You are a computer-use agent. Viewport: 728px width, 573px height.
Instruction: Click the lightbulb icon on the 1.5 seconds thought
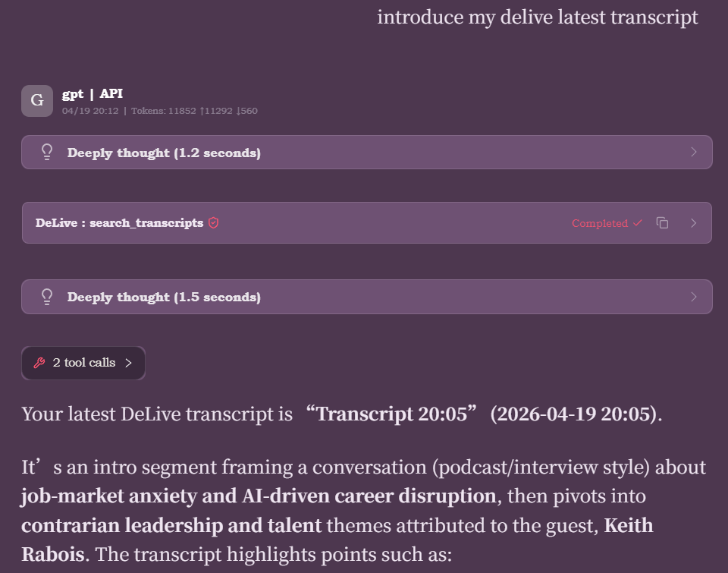(x=47, y=296)
